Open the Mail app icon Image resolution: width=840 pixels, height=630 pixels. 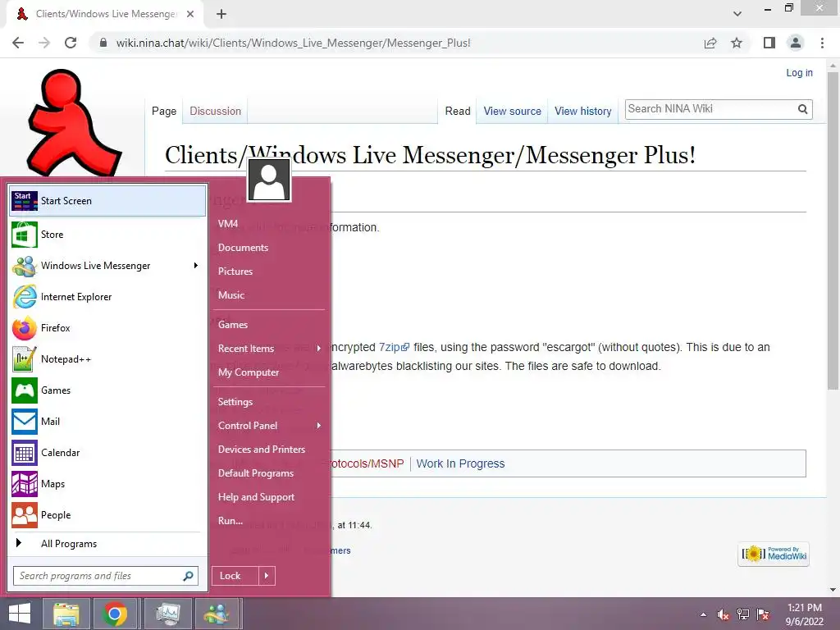click(25, 421)
